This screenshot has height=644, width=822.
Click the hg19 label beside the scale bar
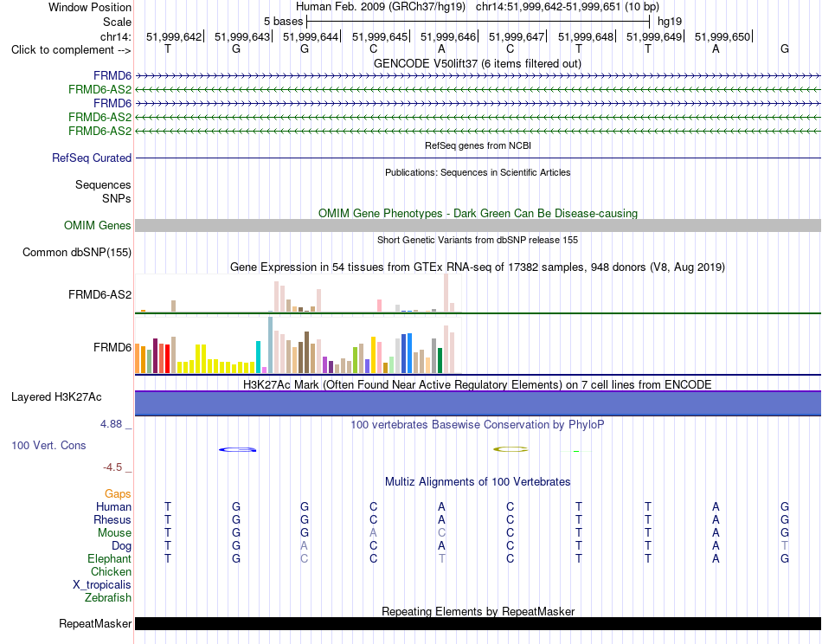click(x=670, y=22)
